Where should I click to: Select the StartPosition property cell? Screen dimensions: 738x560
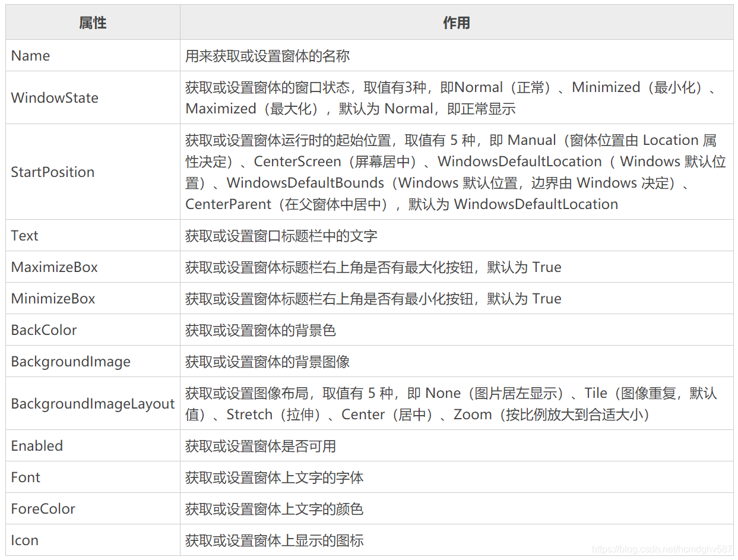(x=93, y=172)
